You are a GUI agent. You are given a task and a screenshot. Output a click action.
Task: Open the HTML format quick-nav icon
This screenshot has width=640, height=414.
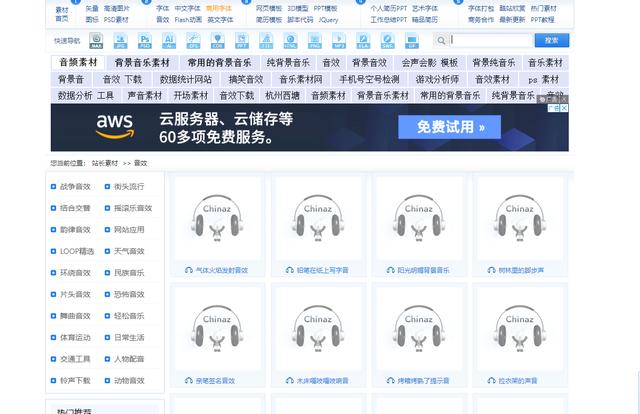(x=291, y=41)
